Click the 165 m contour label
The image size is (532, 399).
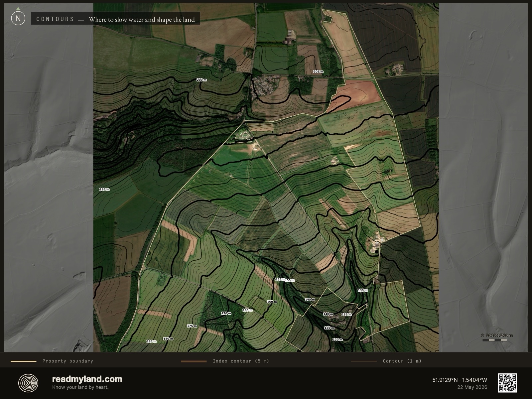(x=247, y=310)
